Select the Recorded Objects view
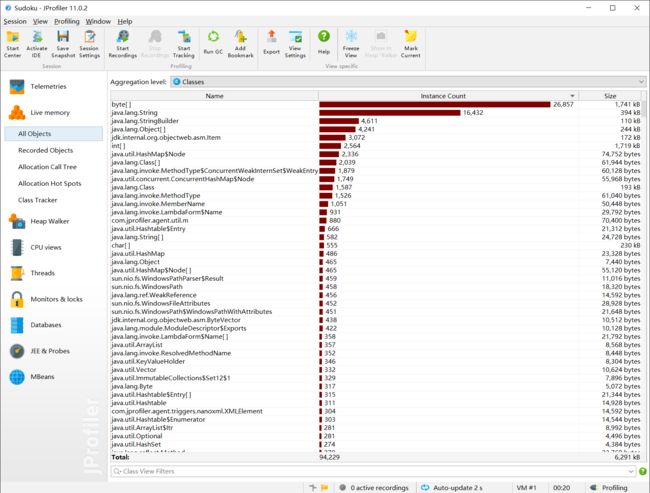650x493 pixels. click(x=46, y=151)
